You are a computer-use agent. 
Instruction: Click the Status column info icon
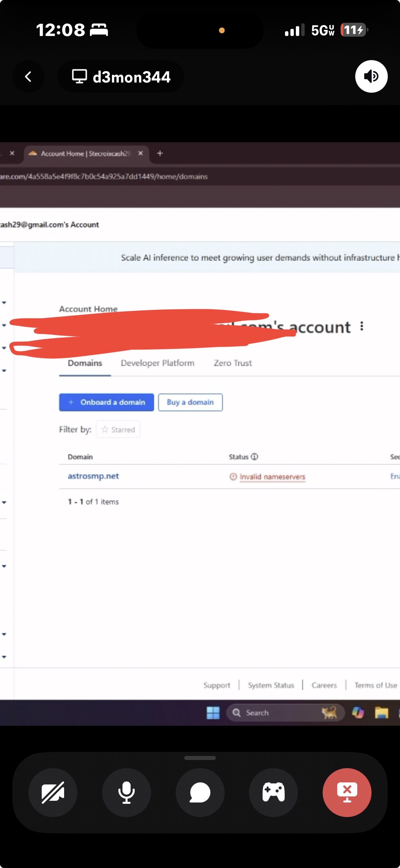pos(254,457)
